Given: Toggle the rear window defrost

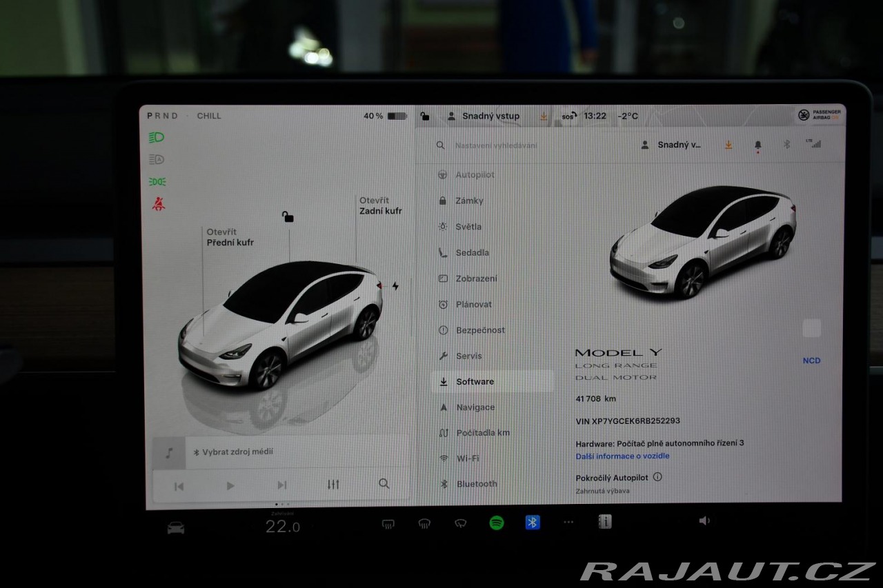Looking at the screenshot, I should click(x=388, y=524).
